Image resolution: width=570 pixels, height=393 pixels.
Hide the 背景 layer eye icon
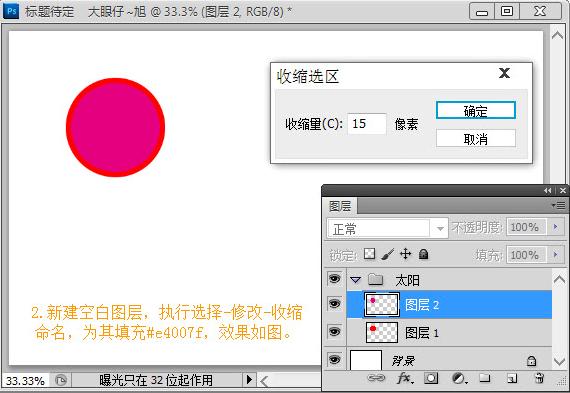pos(334,360)
